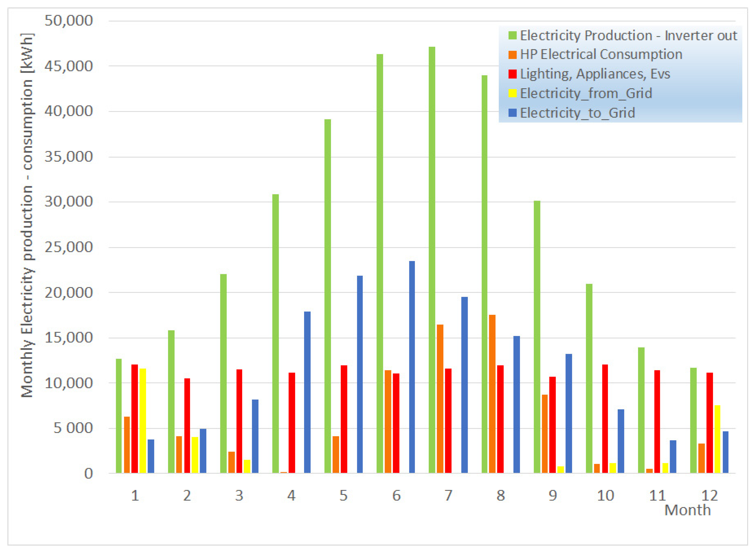The width and height of the screenshot is (756, 556).
Task: Click the yellow bar in month 1
Action: [143, 421]
